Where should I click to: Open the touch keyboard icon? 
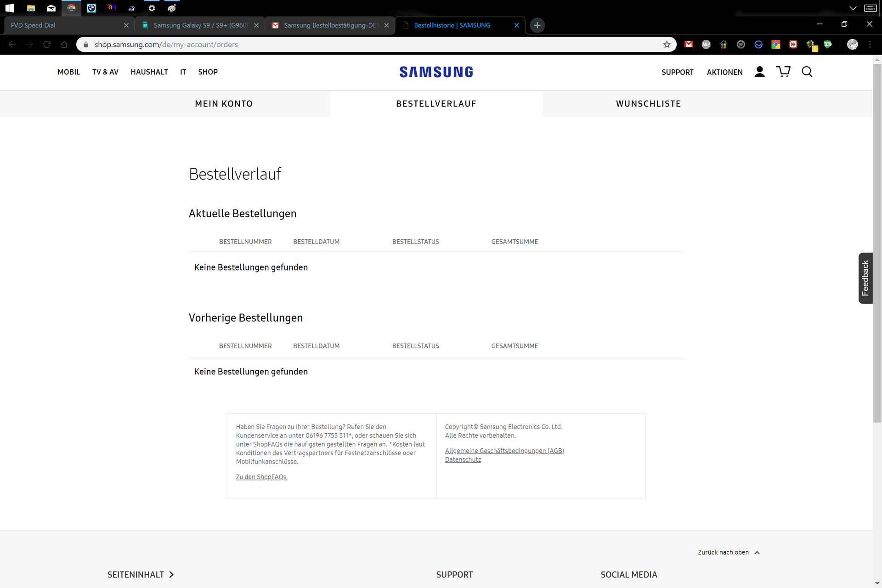click(870, 8)
